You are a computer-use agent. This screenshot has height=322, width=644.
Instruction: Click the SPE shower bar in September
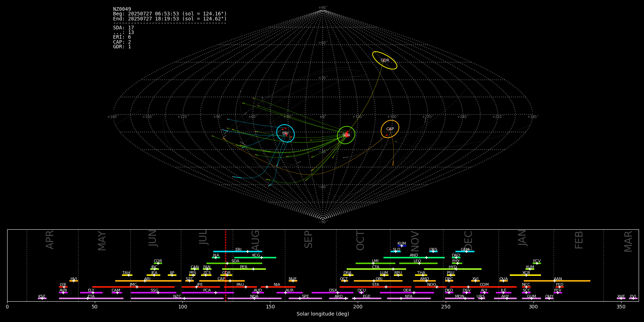(305, 298)
